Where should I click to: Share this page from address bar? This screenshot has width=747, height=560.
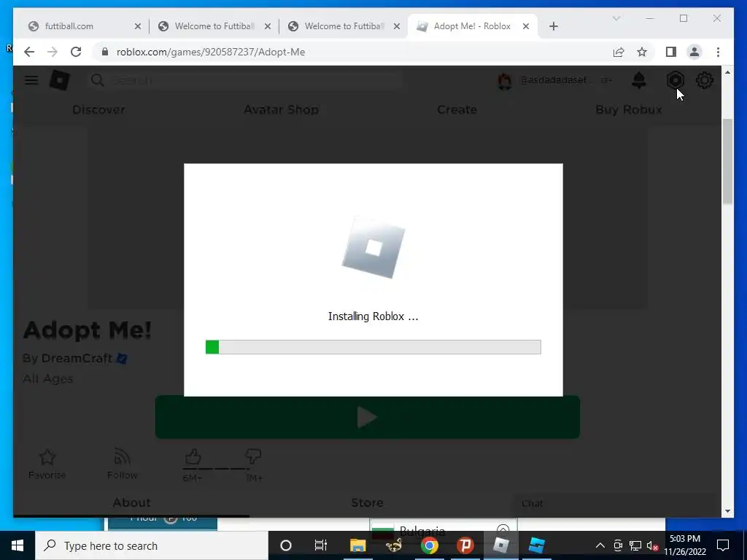click(x=619, y=52)
